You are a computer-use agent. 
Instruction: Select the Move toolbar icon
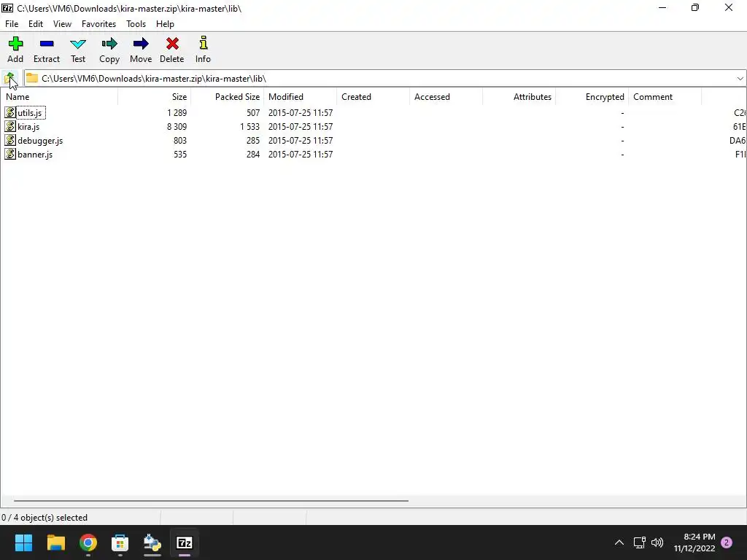pyautogui.click(x=141, y=44)
